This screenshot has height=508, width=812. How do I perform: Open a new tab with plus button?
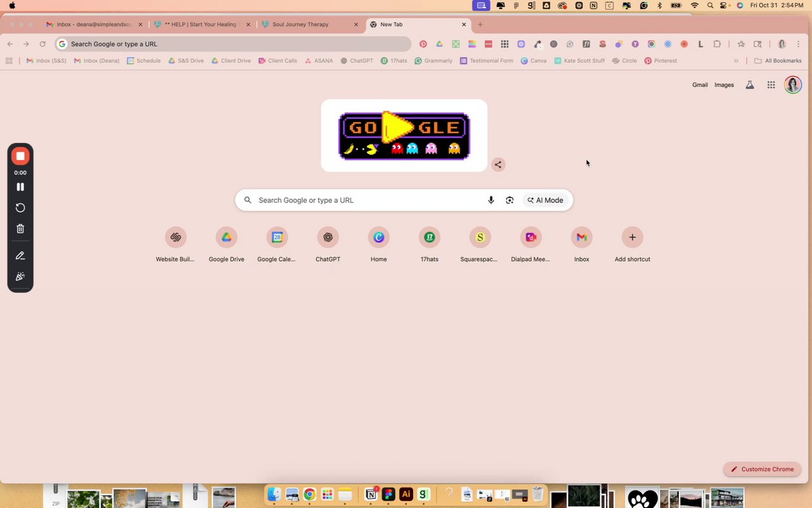click(x=480, y=25)
